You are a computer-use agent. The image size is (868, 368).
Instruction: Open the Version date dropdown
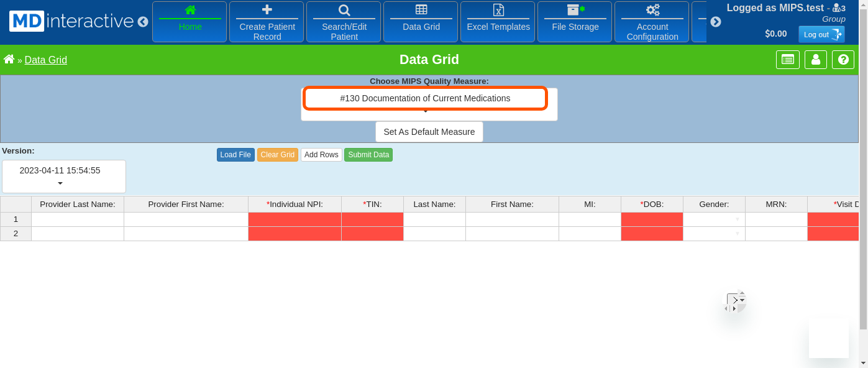click(x=63, y=176)
